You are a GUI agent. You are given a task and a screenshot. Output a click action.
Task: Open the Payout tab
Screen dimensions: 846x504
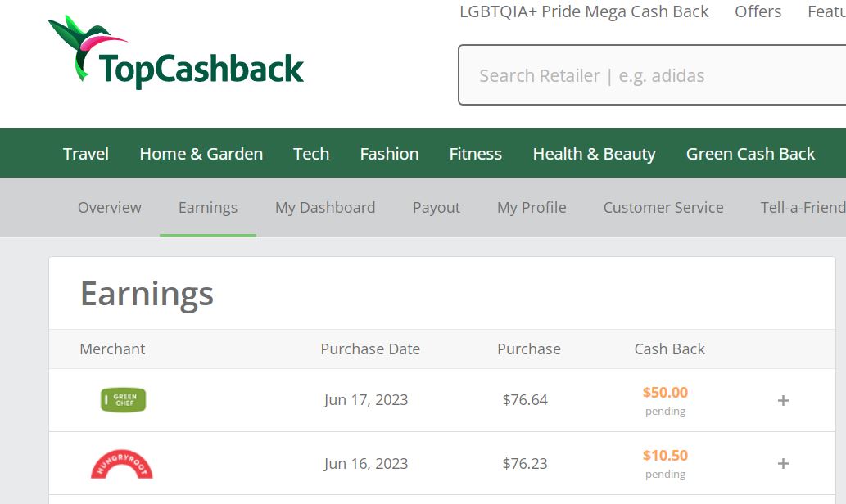tap(437, 208)
